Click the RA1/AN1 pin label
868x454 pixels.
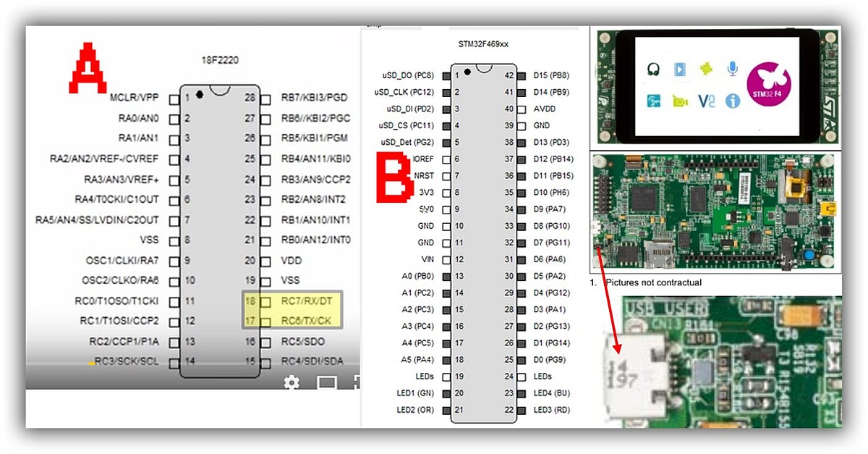[139, 138]
